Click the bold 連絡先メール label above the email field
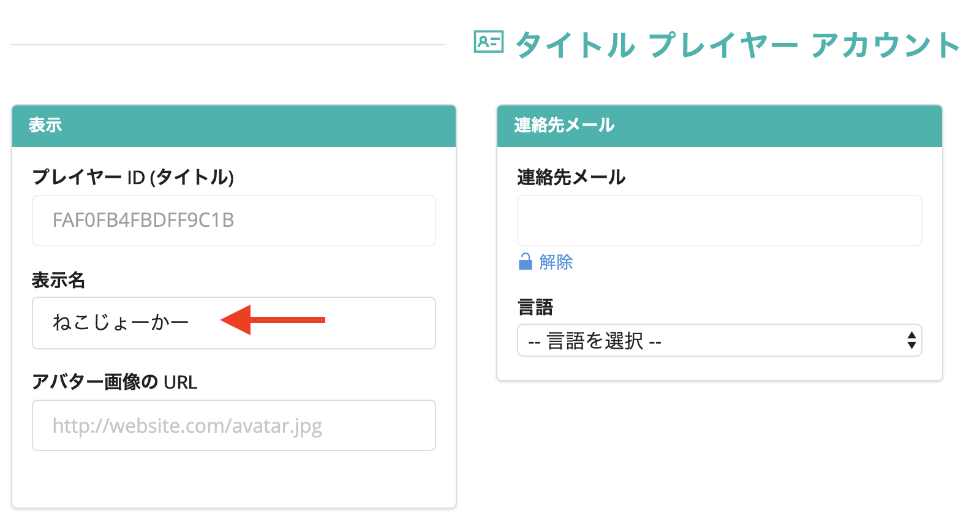Image resolution: width=980 pixels, height=521 pixels. pos(571,177)
